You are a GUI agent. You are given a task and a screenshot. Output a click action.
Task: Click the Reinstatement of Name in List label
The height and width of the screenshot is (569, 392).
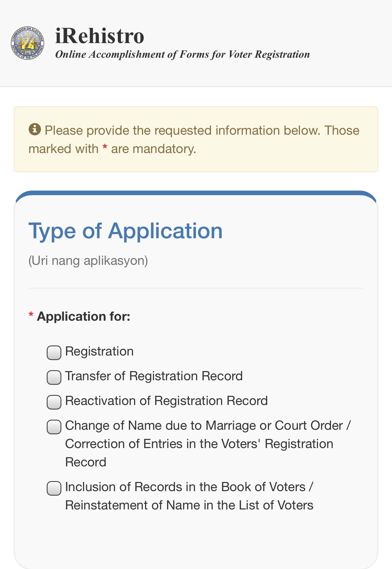pos(189,505)
